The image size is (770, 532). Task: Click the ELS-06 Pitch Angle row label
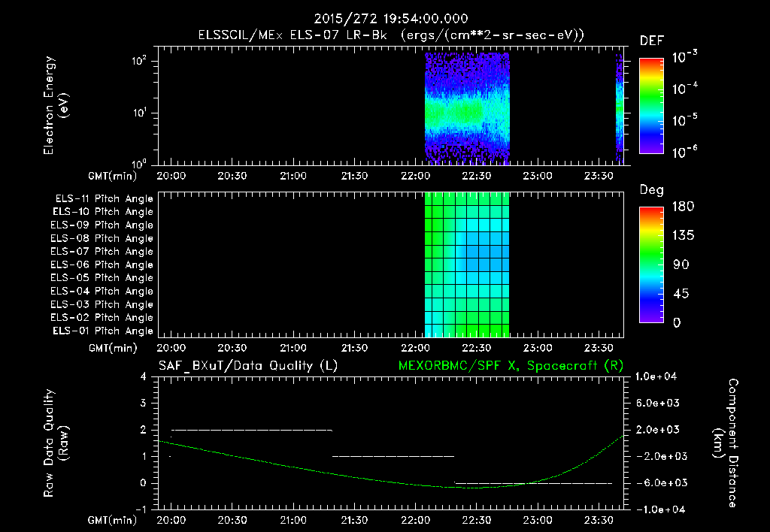point(102,265)
